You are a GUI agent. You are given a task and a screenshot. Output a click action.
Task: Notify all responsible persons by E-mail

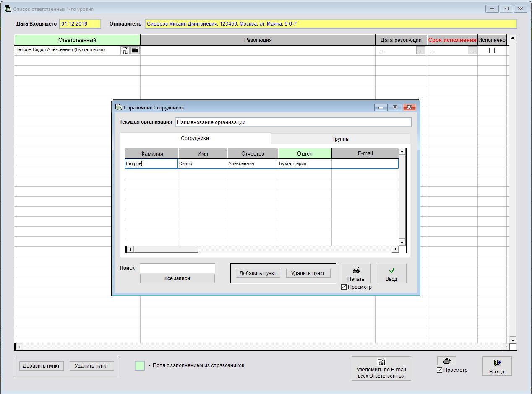click(x=381, y=368)
